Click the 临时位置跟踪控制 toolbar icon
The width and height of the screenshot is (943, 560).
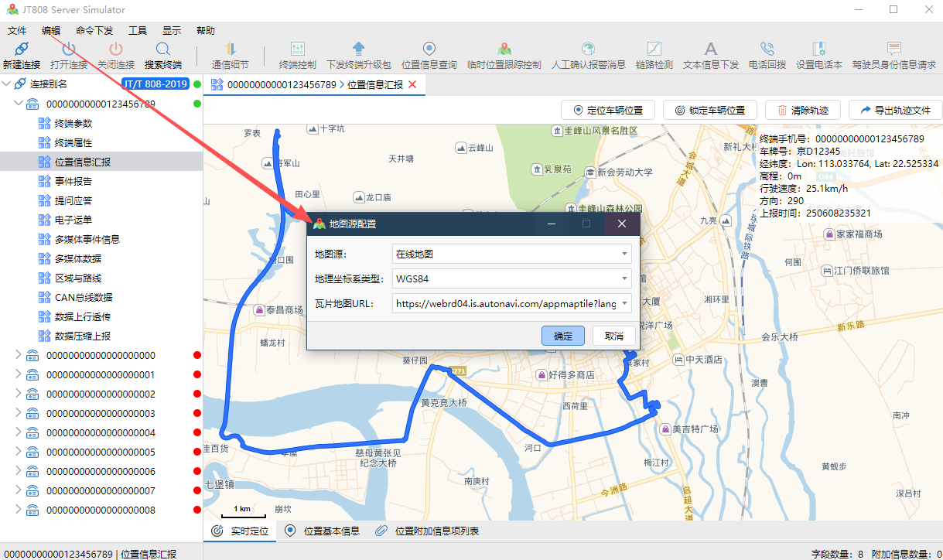[x=504, y=50]
